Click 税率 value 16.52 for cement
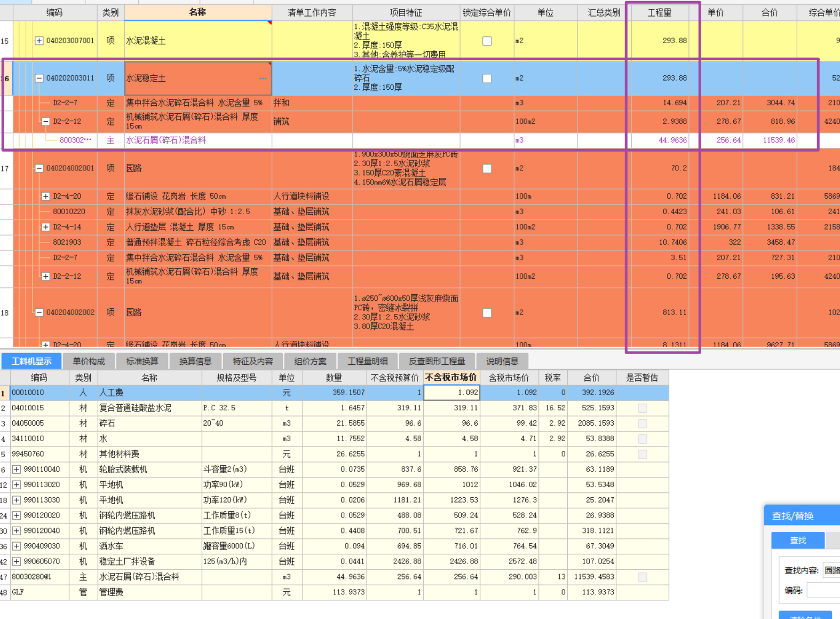840x619 pixels. coord(553,408)
